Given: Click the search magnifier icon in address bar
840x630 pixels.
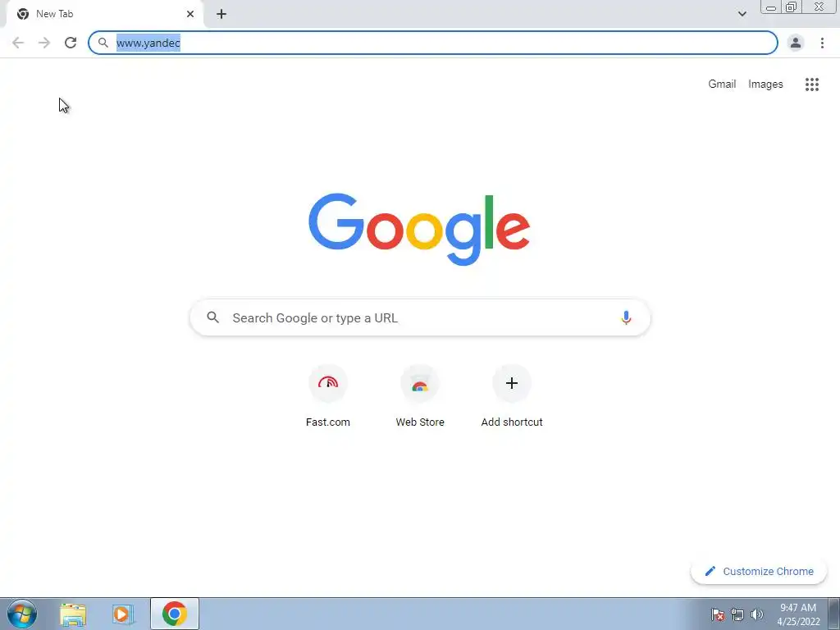Looking at the screenshot, I should click(x=103, y=43).
